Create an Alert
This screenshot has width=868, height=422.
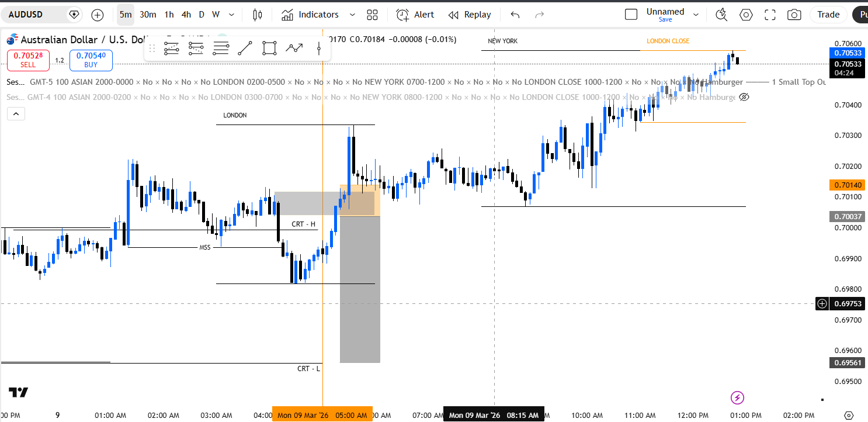(x=415, y=15)
